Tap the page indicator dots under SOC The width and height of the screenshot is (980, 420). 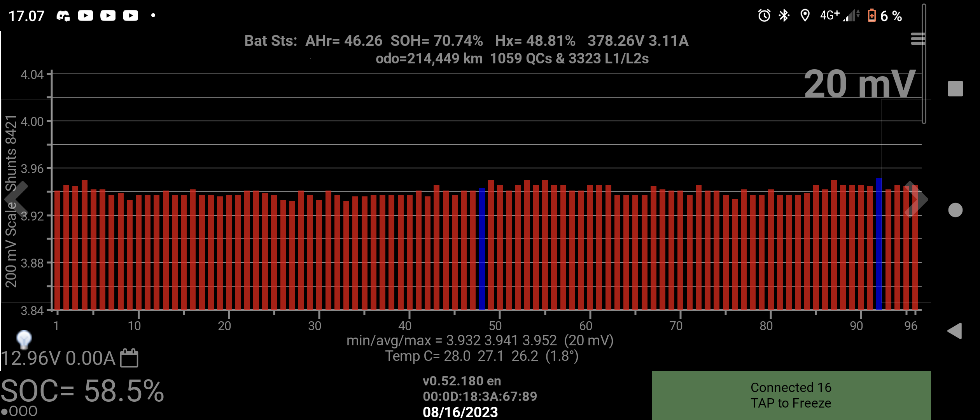[19, 411]
